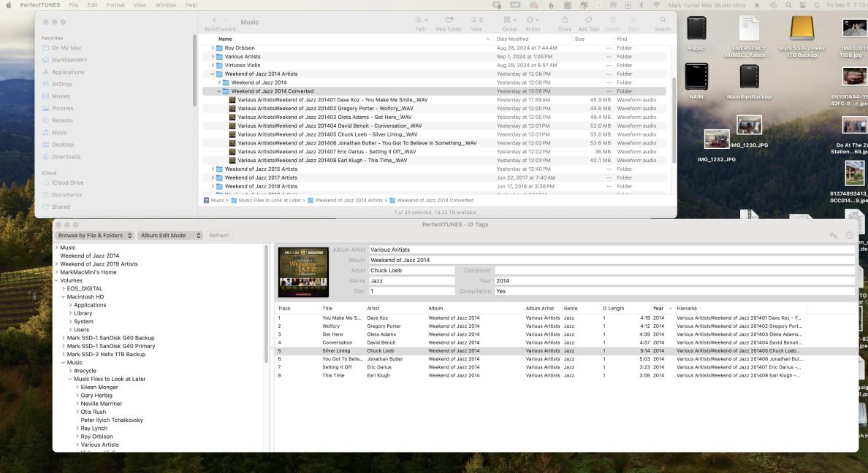This screenshot has width=868, height=473.
Task: Open the Finder Action menu icon
Action: [x=533, y=20]
